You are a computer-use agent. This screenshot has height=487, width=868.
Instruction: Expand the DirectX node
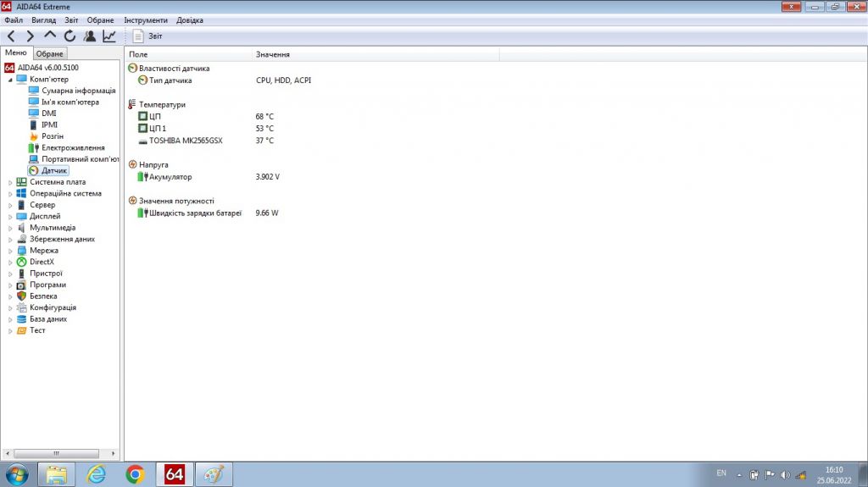(x=10, y=263)
